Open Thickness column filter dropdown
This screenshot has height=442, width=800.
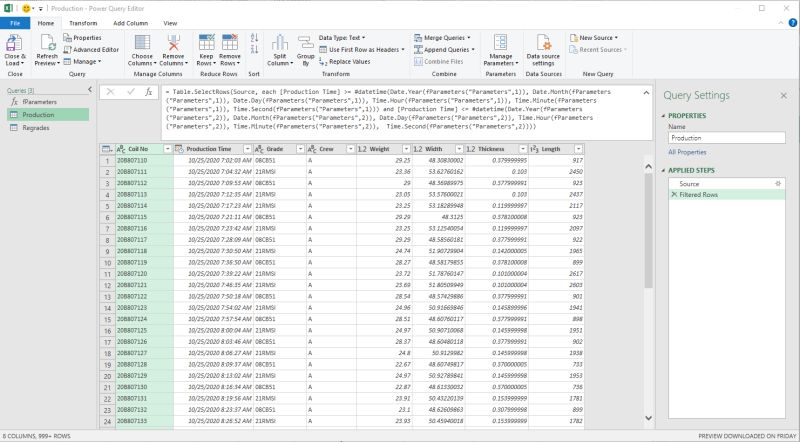coord(522,149)
